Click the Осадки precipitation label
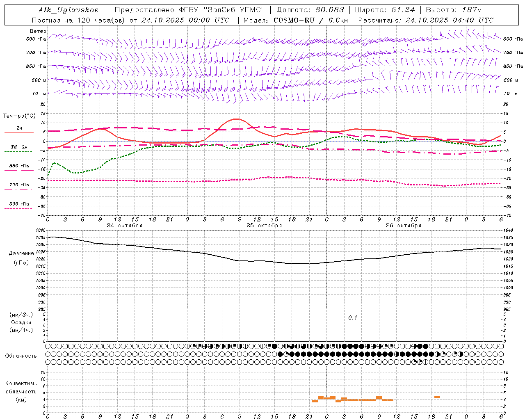The image size is (525, 420). click(21, 322)
